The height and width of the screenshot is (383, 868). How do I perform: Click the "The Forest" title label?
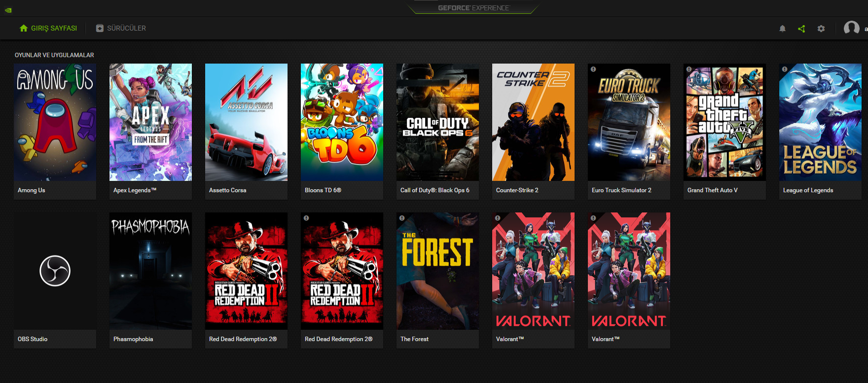pyautogui.click(x=414, y=339)
